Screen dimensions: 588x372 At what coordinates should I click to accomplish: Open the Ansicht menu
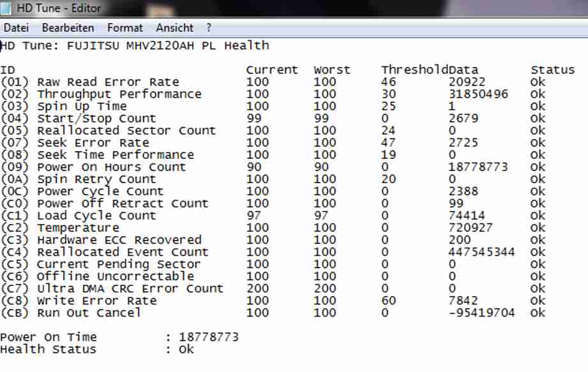tap(175, 27)
